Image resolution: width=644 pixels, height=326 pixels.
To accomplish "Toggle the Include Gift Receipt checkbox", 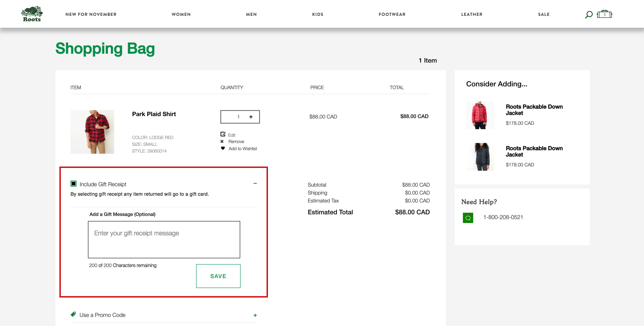I will (x=74, y=184).
